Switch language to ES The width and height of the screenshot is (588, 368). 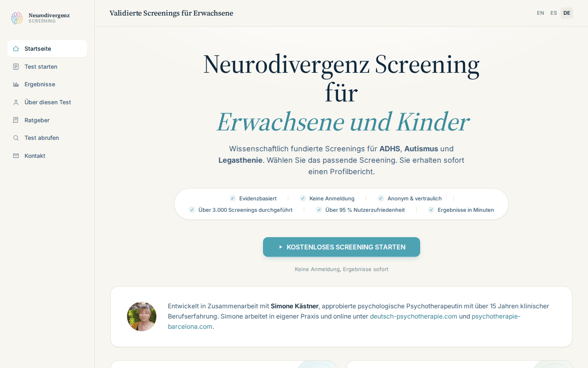554,13
